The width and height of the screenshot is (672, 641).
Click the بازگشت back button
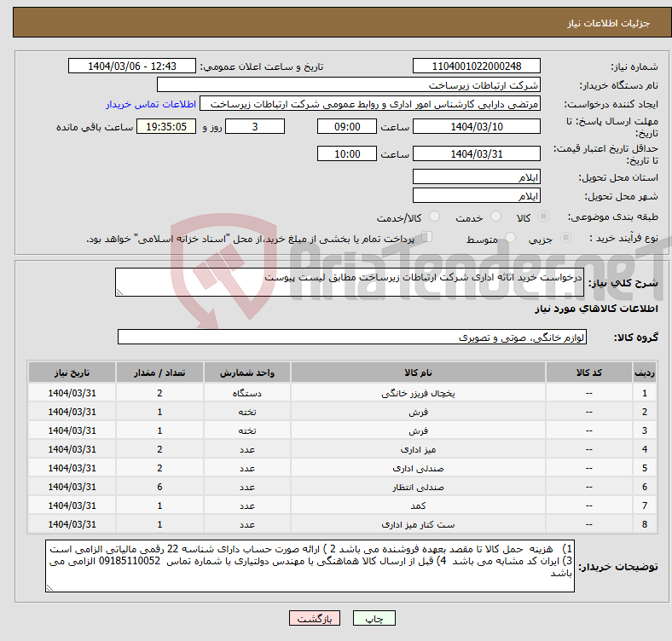click(314, 618)
